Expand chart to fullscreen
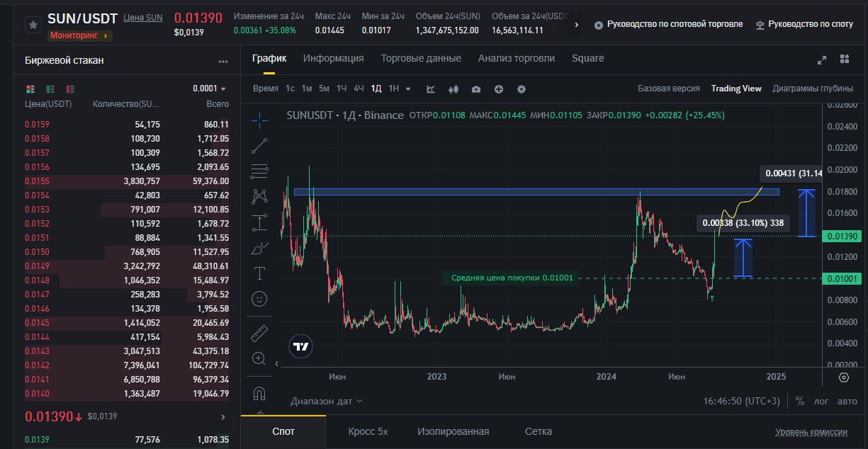Image resolution: width=868 pixels, height=449 pixels. tap(822, 59)
